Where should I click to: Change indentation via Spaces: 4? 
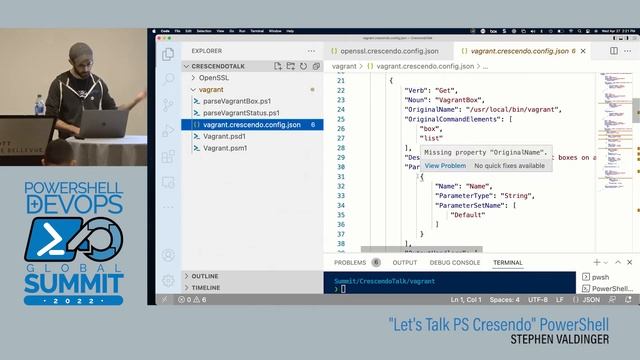point(504,300)
